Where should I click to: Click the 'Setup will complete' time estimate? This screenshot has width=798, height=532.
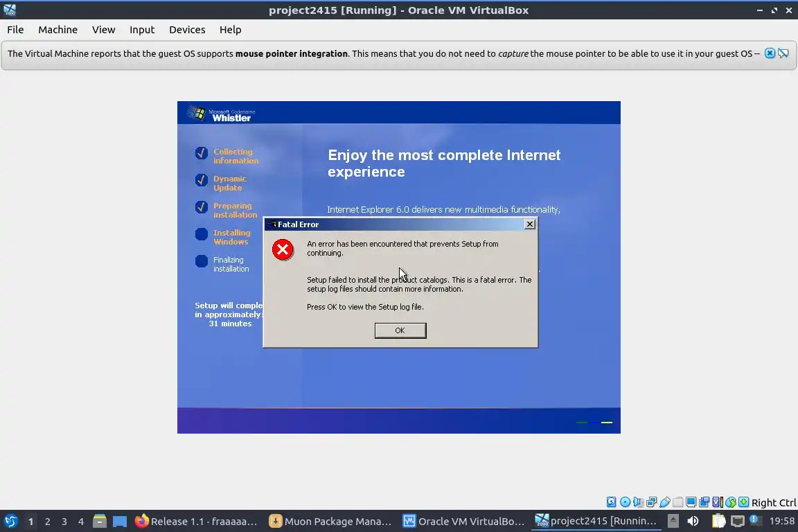229,314
